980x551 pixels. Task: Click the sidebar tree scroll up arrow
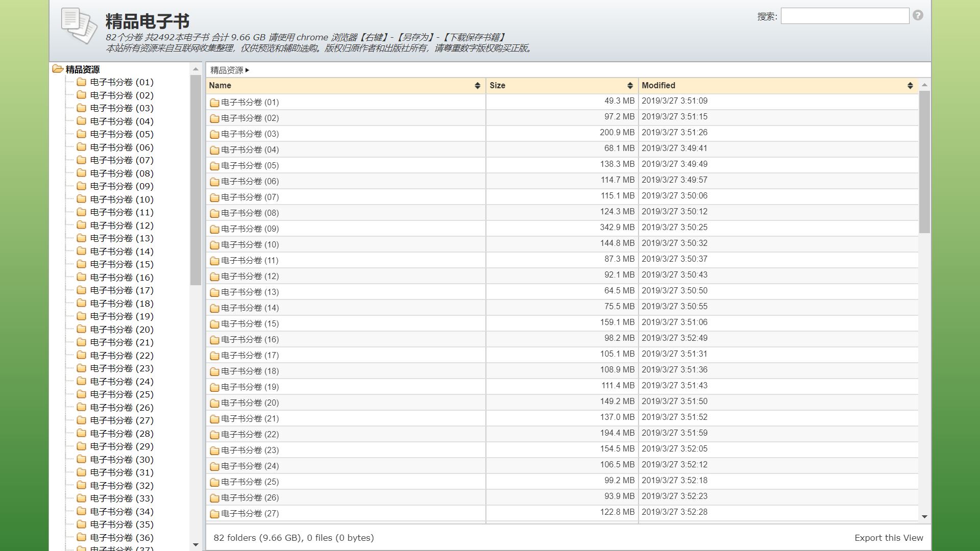click(195, 69)
